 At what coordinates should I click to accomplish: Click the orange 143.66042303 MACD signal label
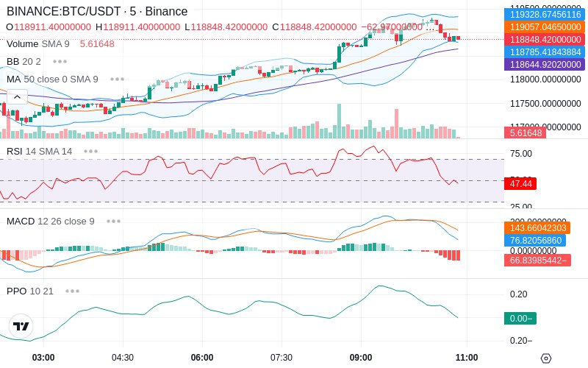(x=537, y=228)
